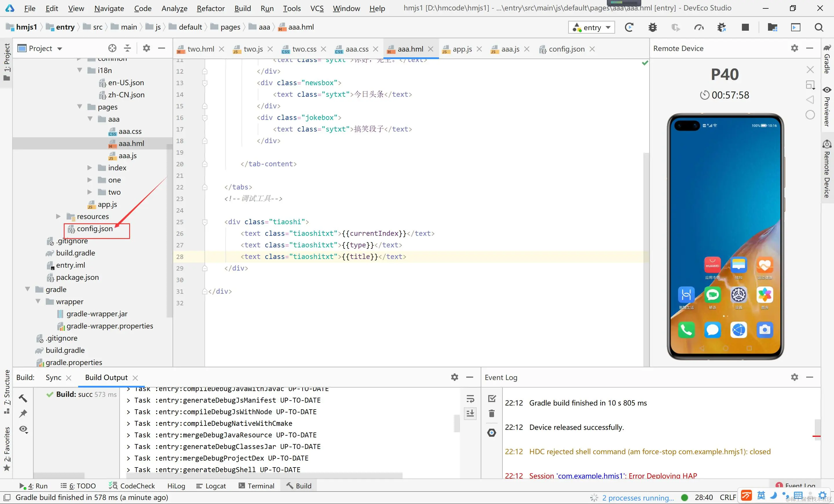Open the Terminal tool window button
The width and height of the screenshot is (834, 504).
[x=256, y=486]
